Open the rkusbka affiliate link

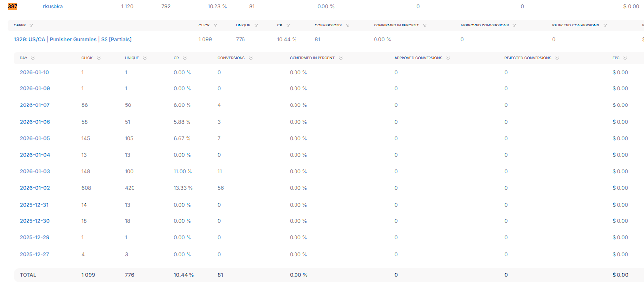pyautogui.click(x=53, y=6)
